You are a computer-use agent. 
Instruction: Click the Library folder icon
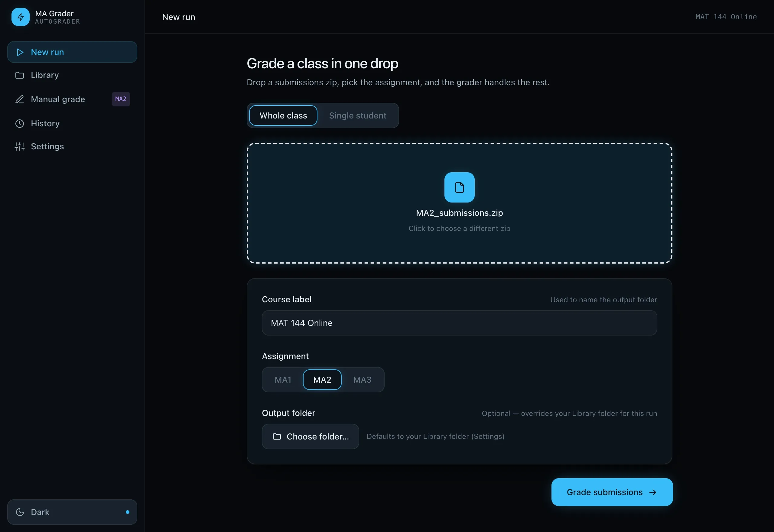(x=20, y=75)
